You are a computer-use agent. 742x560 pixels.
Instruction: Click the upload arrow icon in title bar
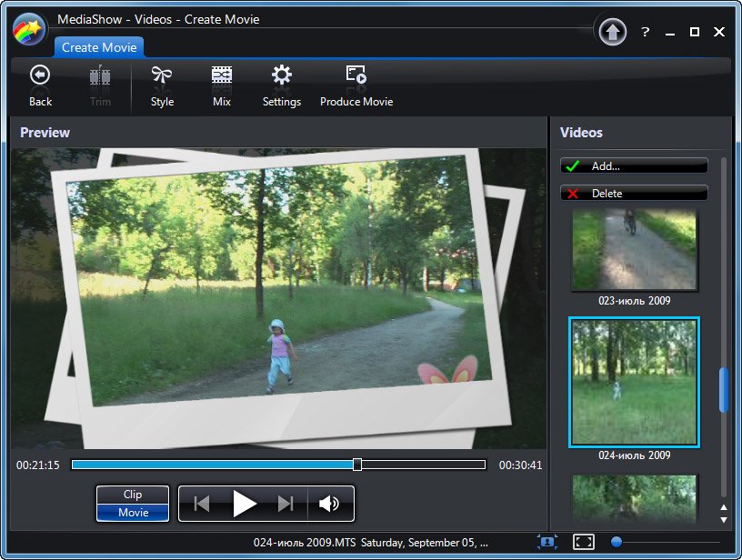(x=612, y=32)
